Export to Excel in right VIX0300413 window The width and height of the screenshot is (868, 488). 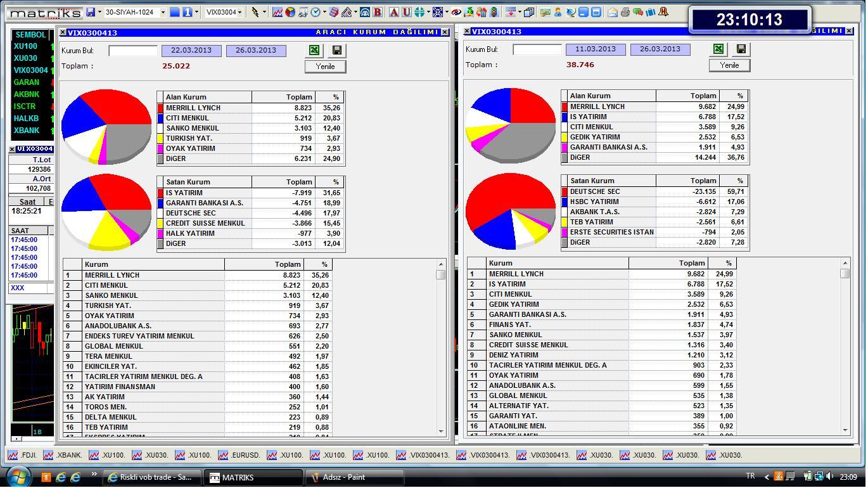tap(718, 49)
